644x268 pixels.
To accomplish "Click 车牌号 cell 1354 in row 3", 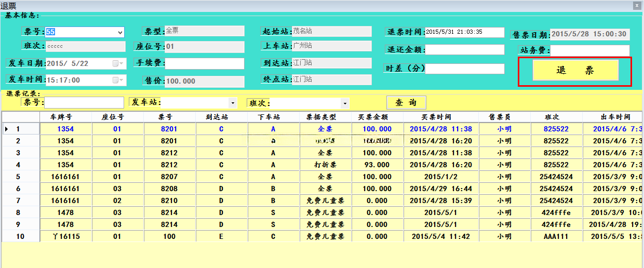I will [66, 153].
